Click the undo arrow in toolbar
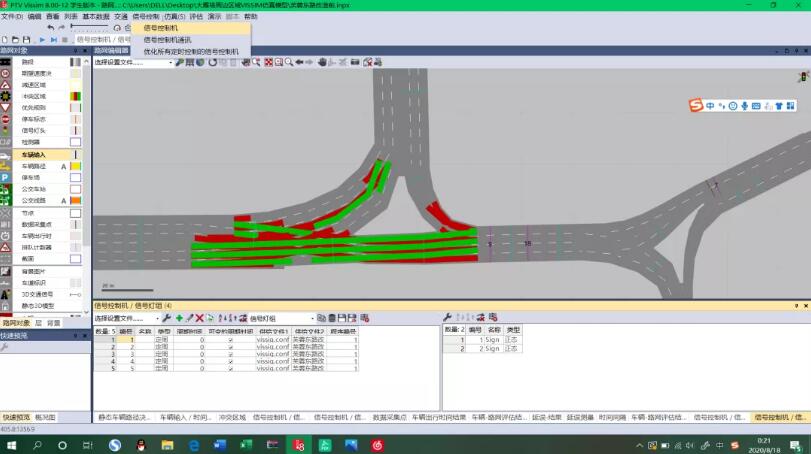811x454 pixels. [x=50, y=27]
